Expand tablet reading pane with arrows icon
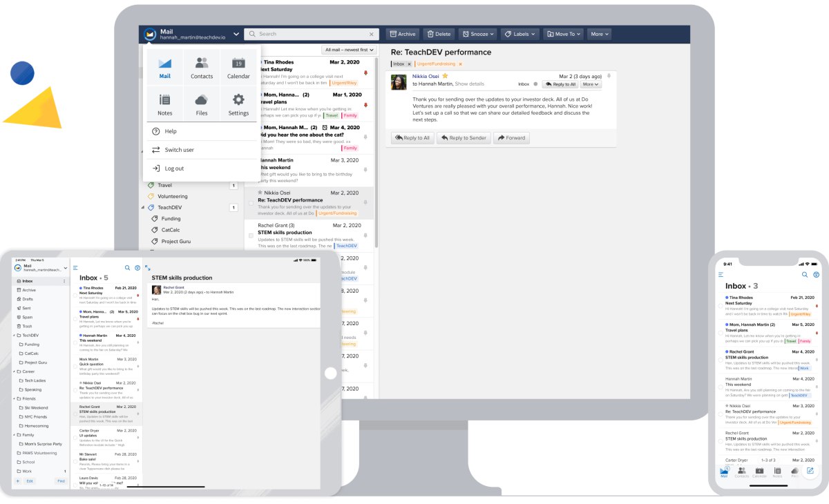This screenshot has width=829, height=504. point(148,267)
